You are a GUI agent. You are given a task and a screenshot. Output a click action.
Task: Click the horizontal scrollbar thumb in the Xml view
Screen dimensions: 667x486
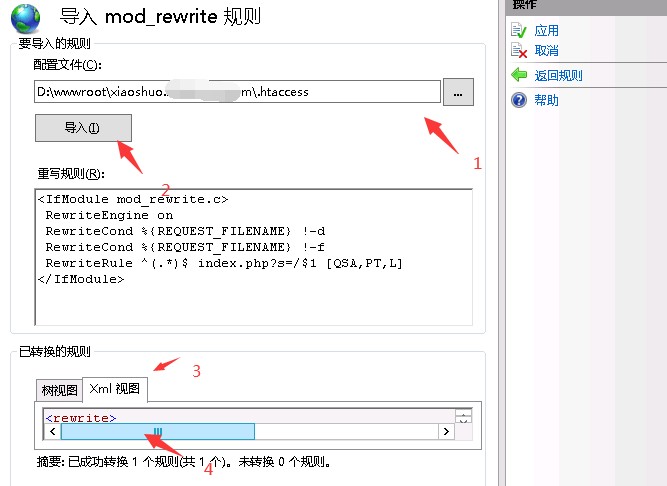tap(157, 431)
